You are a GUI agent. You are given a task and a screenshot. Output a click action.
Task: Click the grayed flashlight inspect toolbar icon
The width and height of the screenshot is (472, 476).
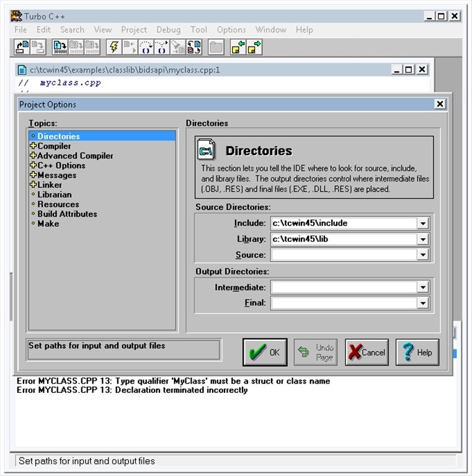177,47
